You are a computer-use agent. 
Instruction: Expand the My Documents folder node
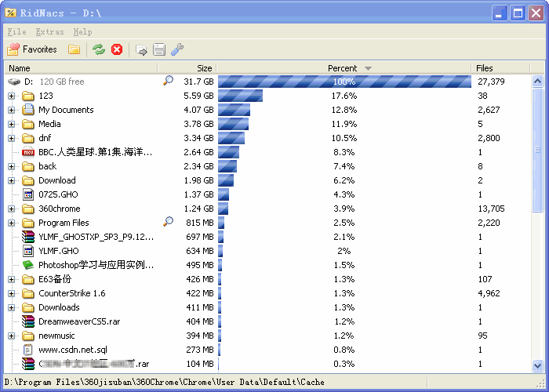click(x=12, y=110)
